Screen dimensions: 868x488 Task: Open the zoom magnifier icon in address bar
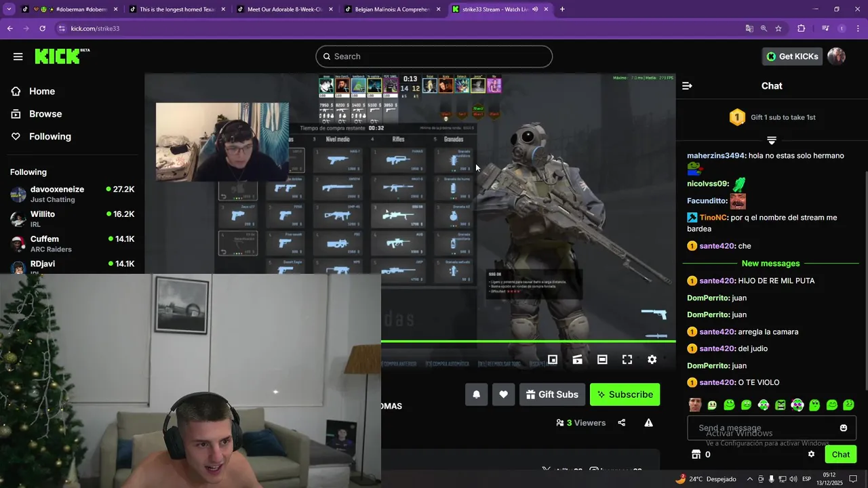[x=764, y=28]
